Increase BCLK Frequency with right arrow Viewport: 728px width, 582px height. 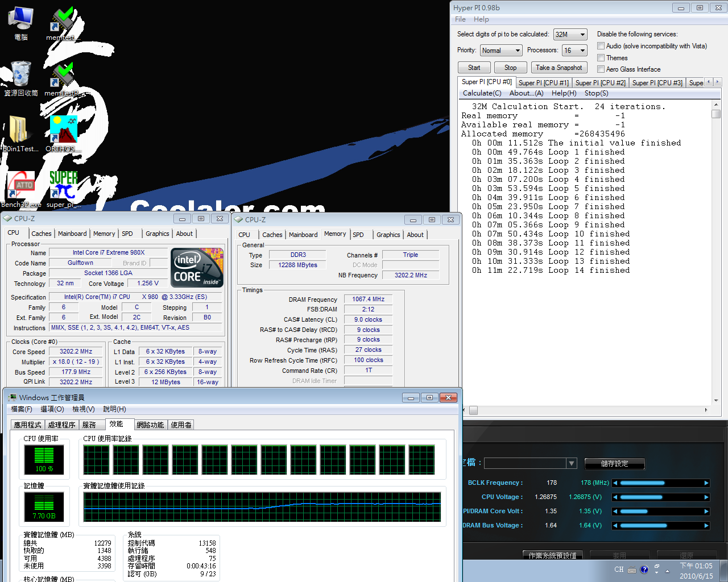[x=706, y=483]
